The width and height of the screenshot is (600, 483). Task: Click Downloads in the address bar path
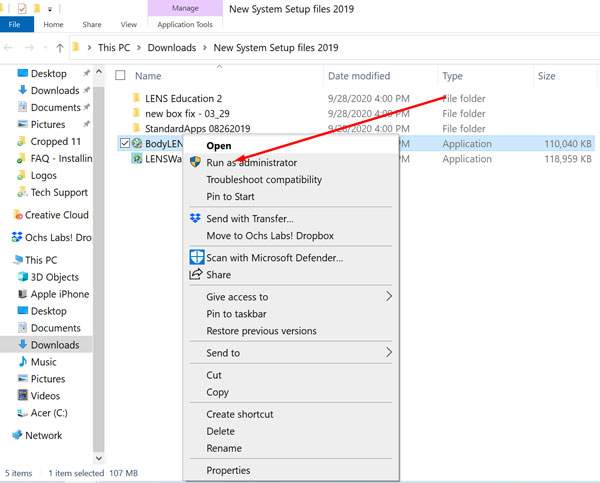172,47
